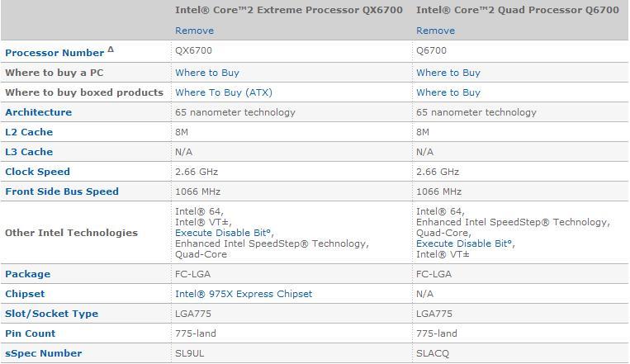
Task: Open the L3 Cache label link
Action: pos(29,152)
